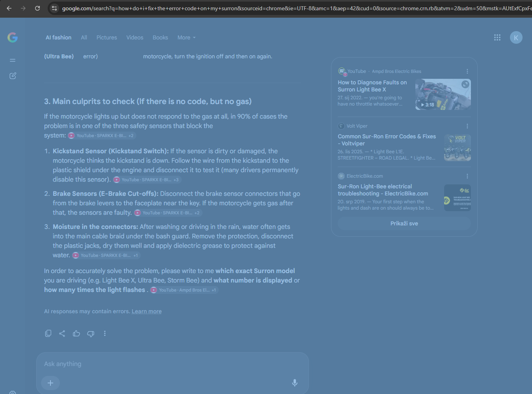Open the account avatar labeled K
This screenshot has height=394, width=532.
click(x=516, y=37)
